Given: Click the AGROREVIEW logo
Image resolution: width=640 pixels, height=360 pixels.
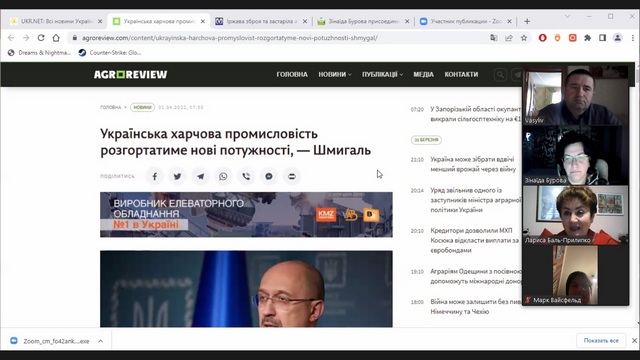Looking at the screenshot, I should coord(130,74).
